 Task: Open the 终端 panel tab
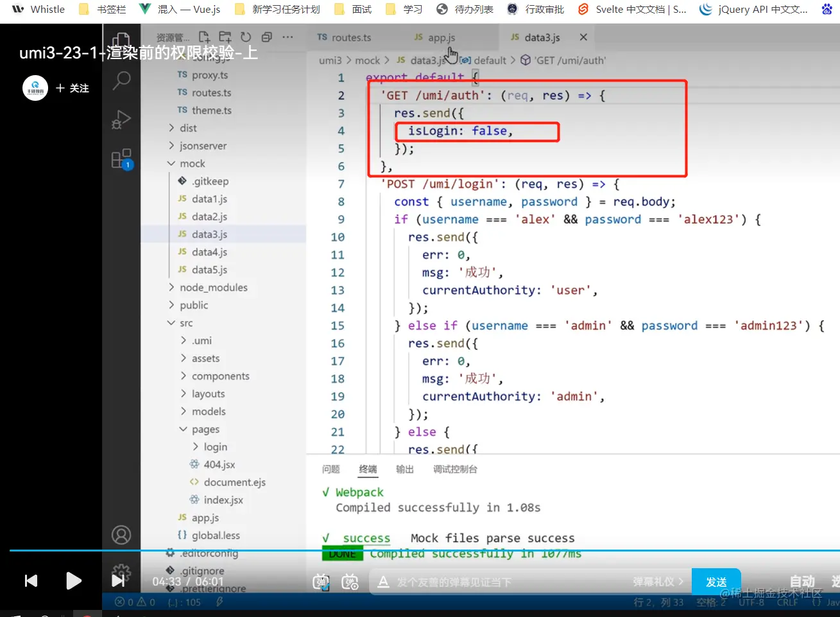(368, 469)
